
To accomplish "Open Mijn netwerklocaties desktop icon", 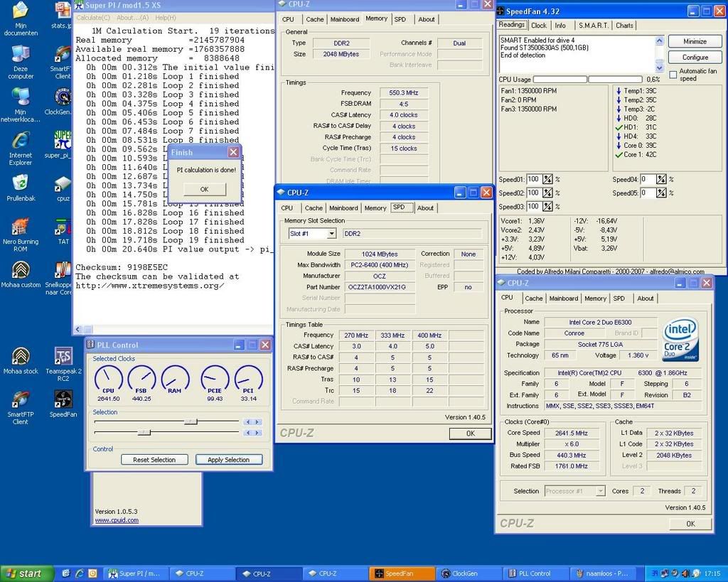I will (21, 105).
